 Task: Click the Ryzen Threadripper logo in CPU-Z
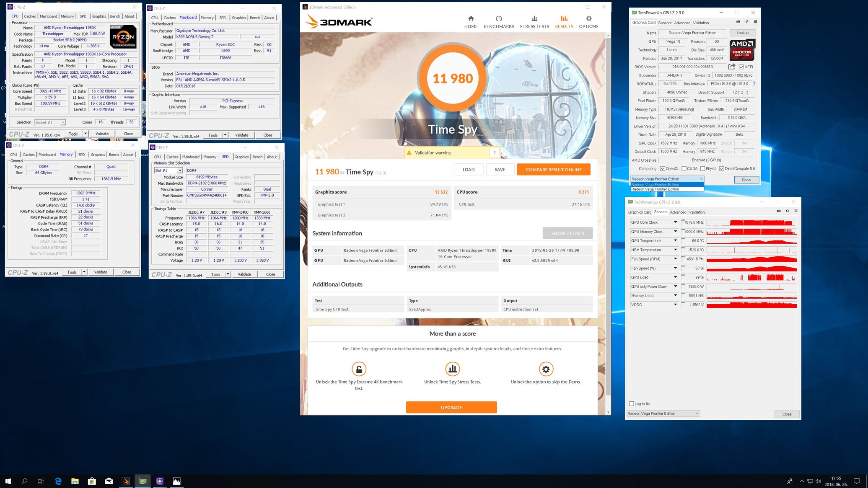123,36
